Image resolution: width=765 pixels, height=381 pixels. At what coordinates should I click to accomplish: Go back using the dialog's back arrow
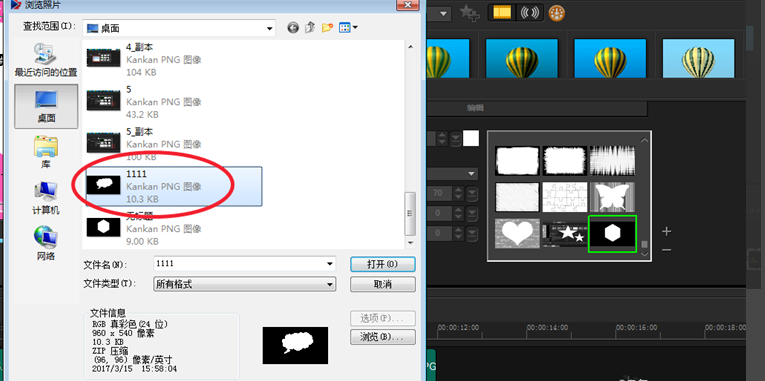(x=293, y=28)
